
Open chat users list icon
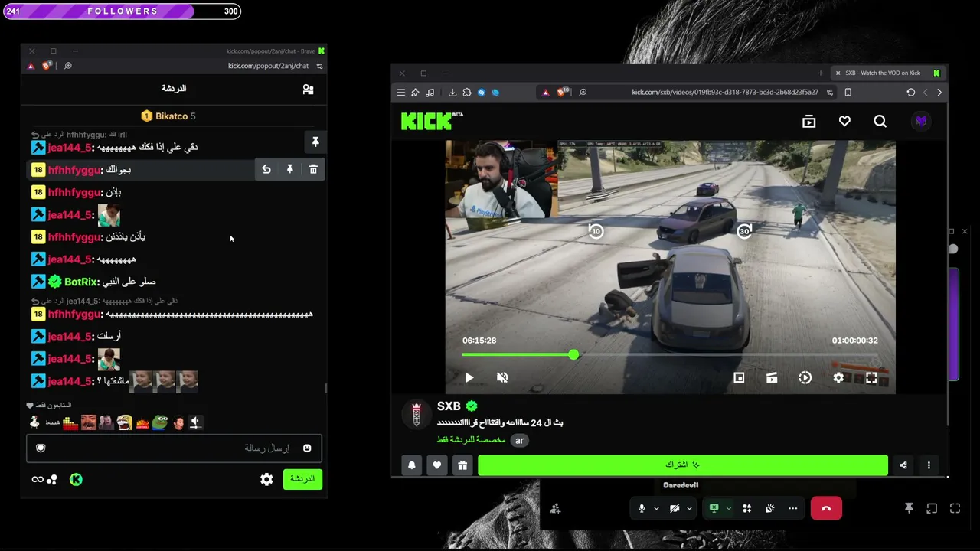click(308, 90)
